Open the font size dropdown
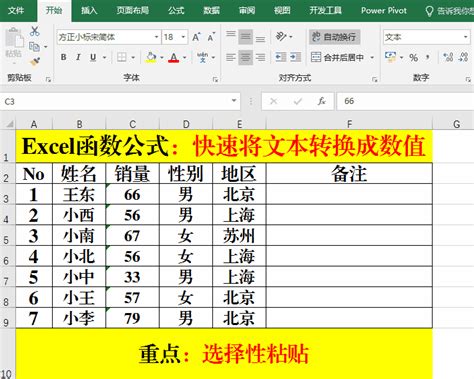The image size is (474, 379). pos(183,37)
